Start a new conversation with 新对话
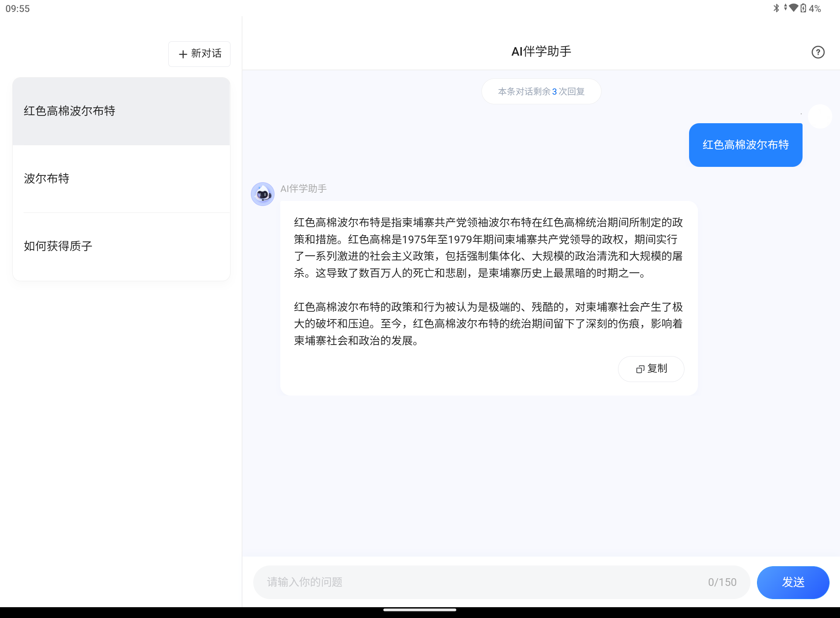 coord(199,54)
